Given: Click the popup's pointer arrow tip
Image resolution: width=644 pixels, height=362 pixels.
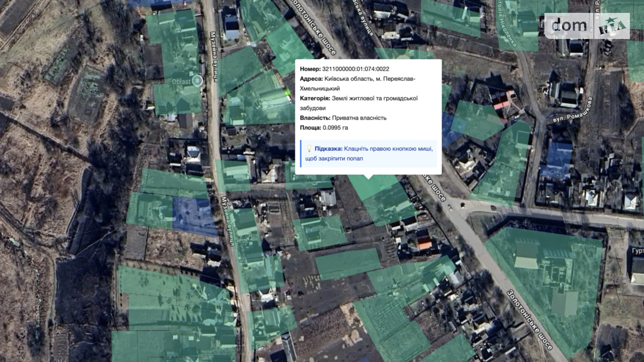Looking at the screenshot, I should coord(368,178).
